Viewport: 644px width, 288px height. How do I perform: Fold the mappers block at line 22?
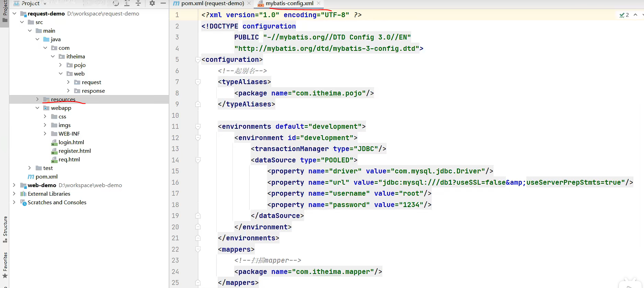click(198, 249)
